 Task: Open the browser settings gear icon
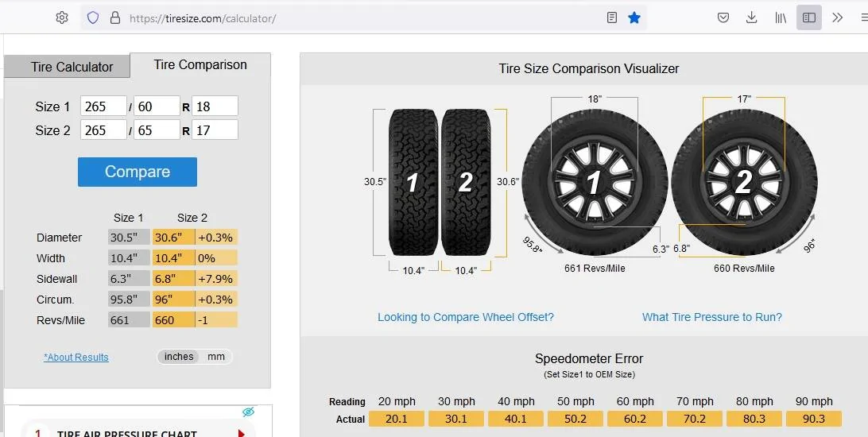[61, 17]
